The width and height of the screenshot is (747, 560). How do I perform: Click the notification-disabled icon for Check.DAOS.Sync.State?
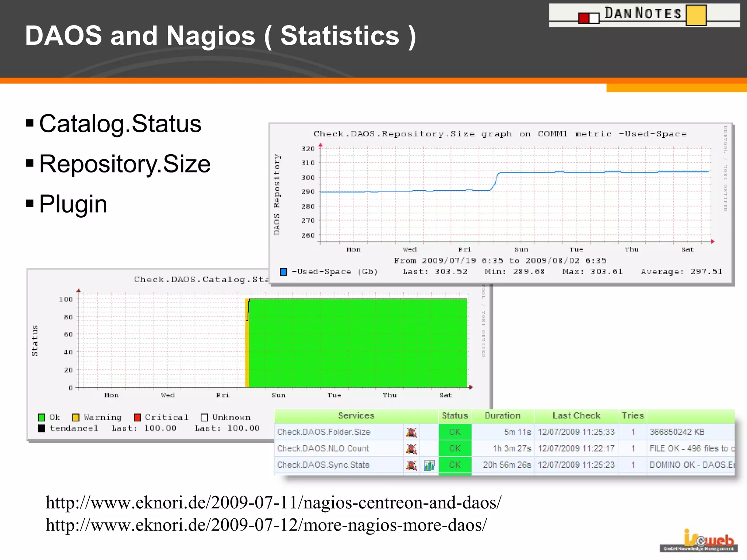(x=411, y=465)
